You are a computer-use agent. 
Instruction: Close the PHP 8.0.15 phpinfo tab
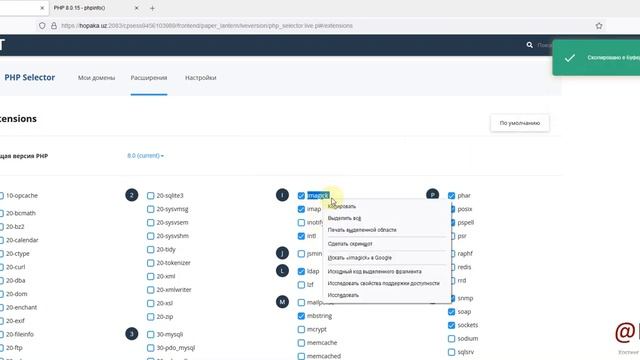click(136, 8)
